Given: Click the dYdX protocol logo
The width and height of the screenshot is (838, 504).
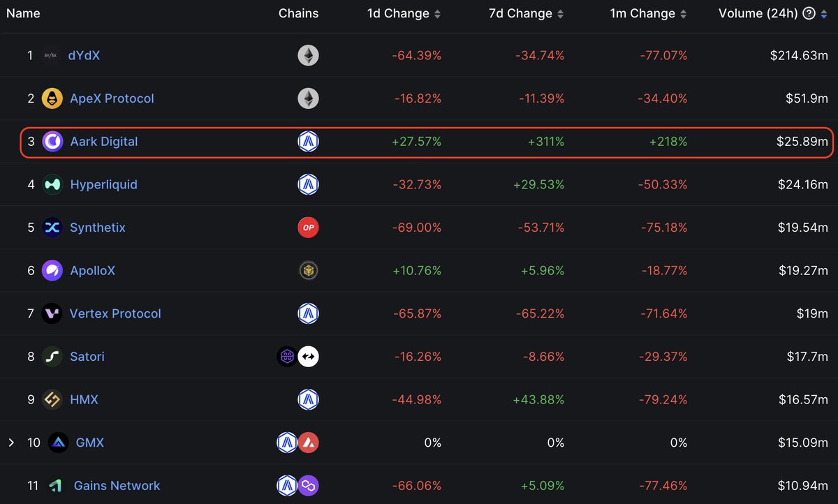Looking at the screenshot, I should pyautogui.click(x=50, y=55).
